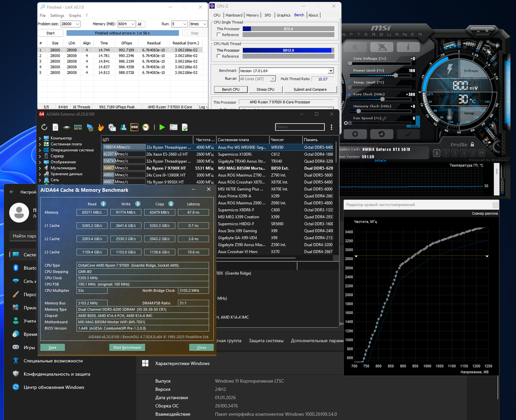Open the Afterburner info (i) button
The height and width of the screenshot is (420, 516).
coord(408,47)
